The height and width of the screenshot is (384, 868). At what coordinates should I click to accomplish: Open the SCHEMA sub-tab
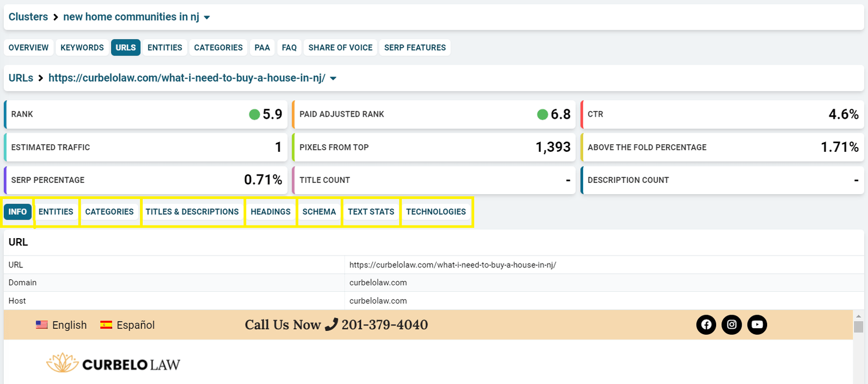click(x=319, y=212)
